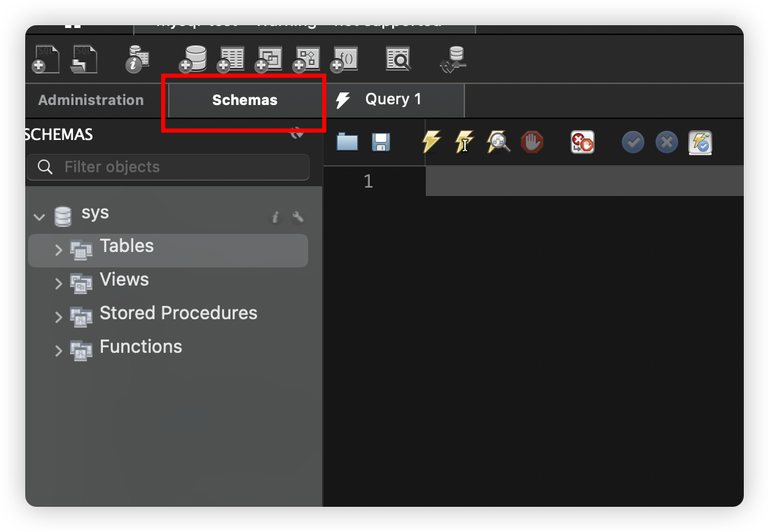
Task: Click the open SQL script file icon
Action: coord(84,59)
